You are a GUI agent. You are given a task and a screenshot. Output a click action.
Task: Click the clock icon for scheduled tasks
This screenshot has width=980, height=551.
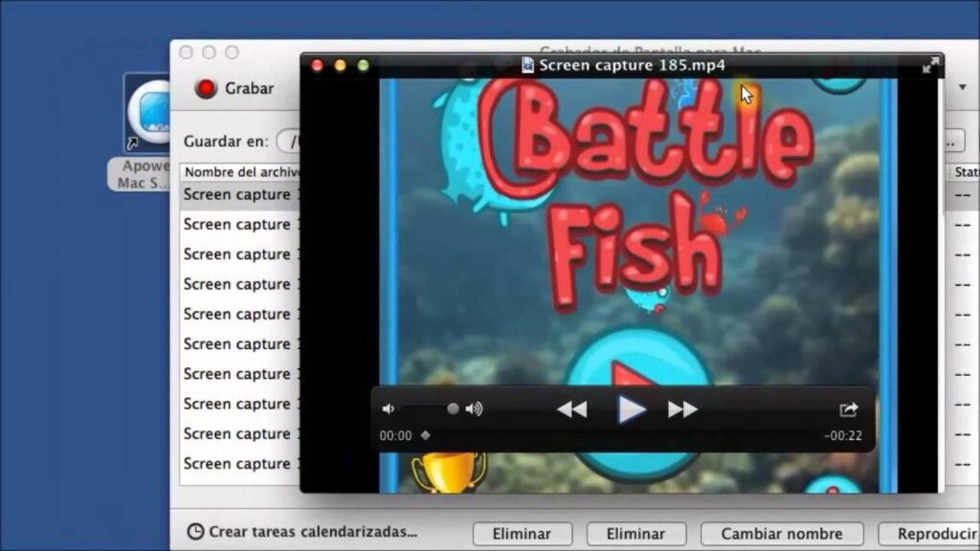pos(195,532)
